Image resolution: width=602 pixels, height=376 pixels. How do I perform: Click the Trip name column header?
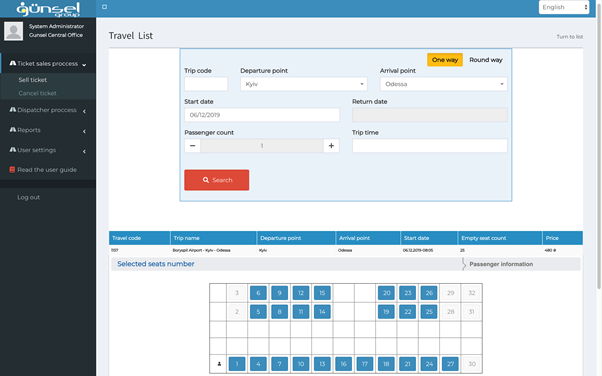pyautogui.click(x=213, y=238)
